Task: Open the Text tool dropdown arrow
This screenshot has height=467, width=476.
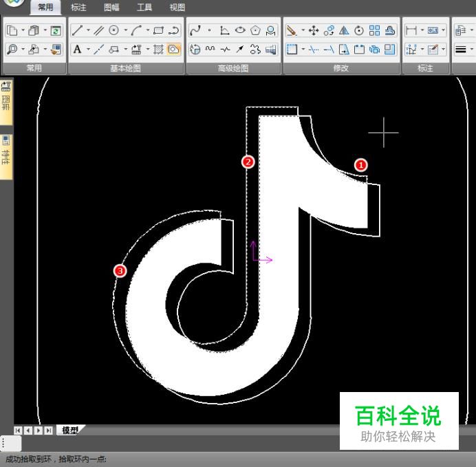Action: [88, 49]
